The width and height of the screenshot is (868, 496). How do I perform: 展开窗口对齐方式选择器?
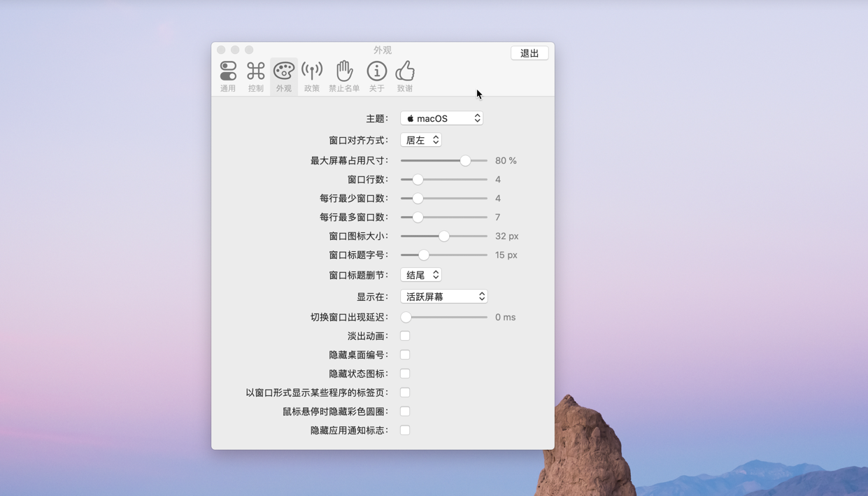click(420, 139)
